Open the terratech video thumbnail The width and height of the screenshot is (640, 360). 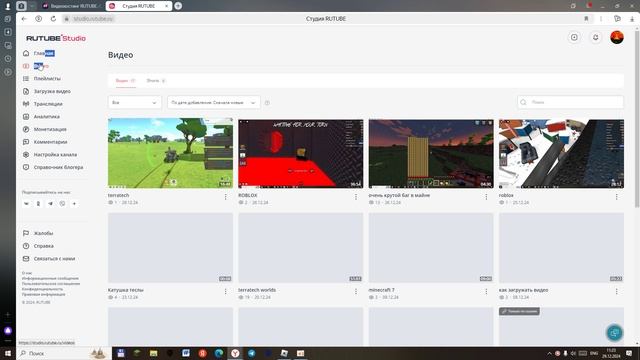170,153
